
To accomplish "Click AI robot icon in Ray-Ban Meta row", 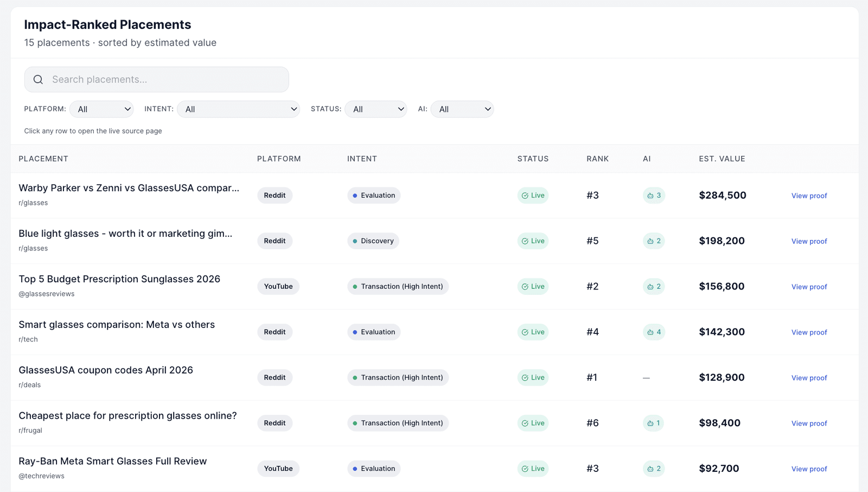I will 650,469.
